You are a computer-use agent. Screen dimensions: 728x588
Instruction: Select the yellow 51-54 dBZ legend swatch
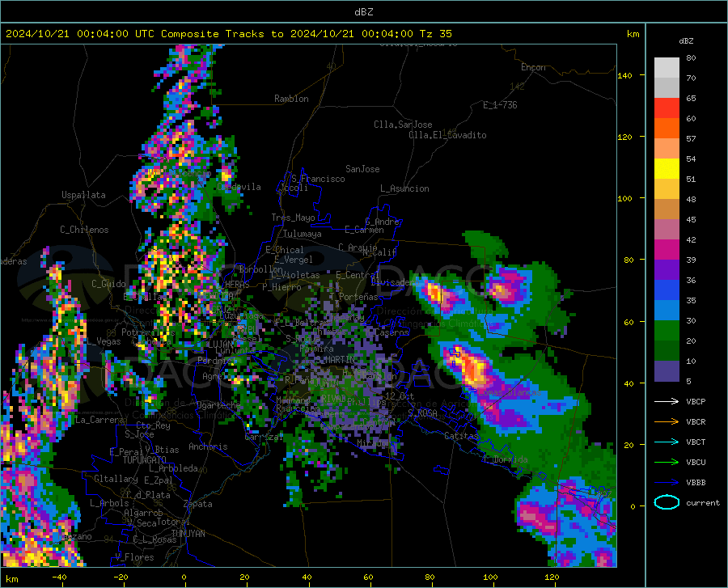coord(667,169)
